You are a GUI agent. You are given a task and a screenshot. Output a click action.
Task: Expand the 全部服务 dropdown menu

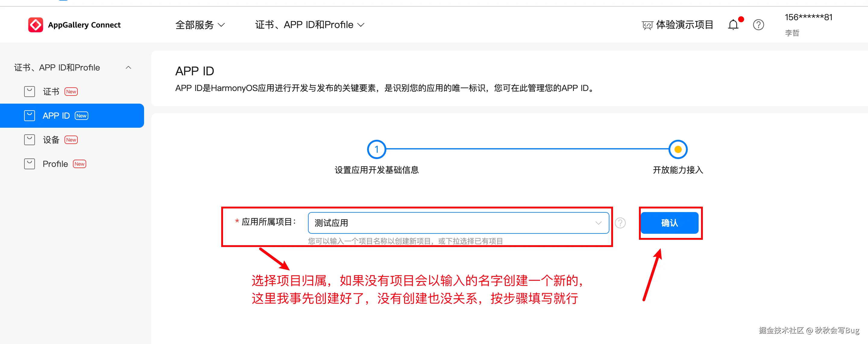tap(200, 25)
